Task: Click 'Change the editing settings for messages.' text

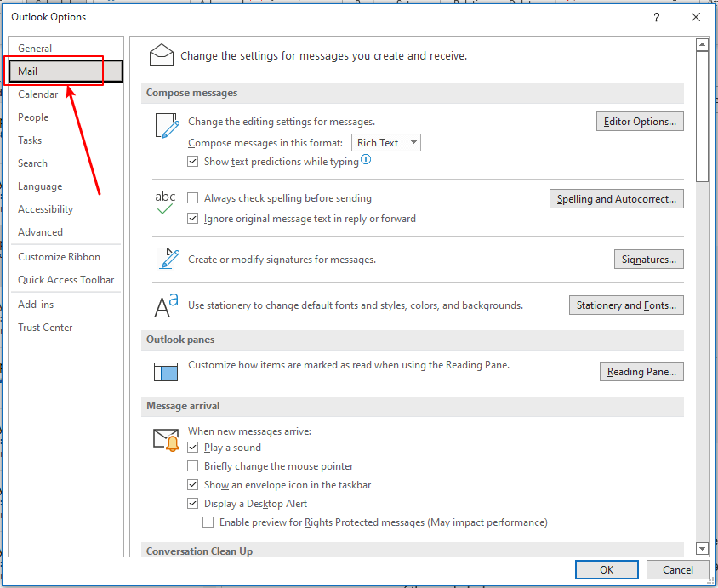Action: point(282,122)
